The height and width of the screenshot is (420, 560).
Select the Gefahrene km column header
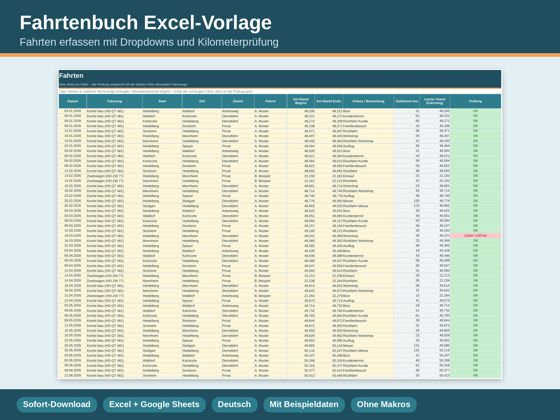coord(407,101)
